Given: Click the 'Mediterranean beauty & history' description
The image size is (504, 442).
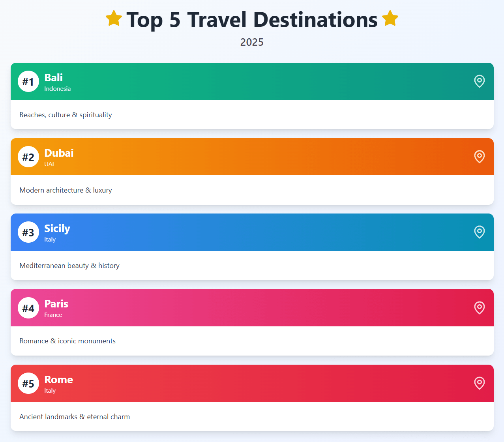Looking at the screenshot, I should (69, 266).
